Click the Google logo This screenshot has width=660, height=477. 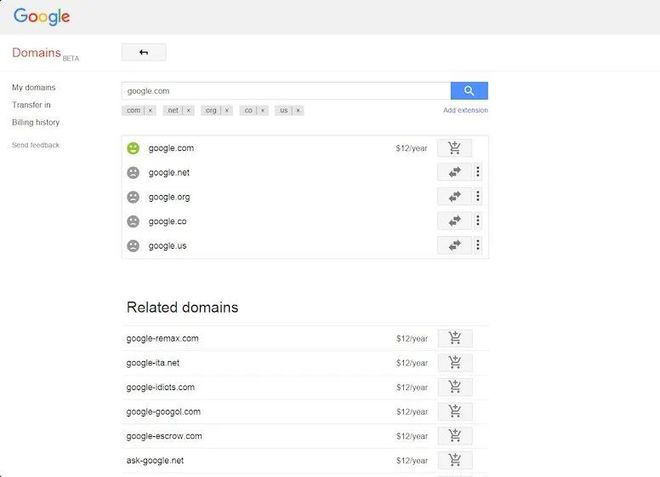(42, 17)
